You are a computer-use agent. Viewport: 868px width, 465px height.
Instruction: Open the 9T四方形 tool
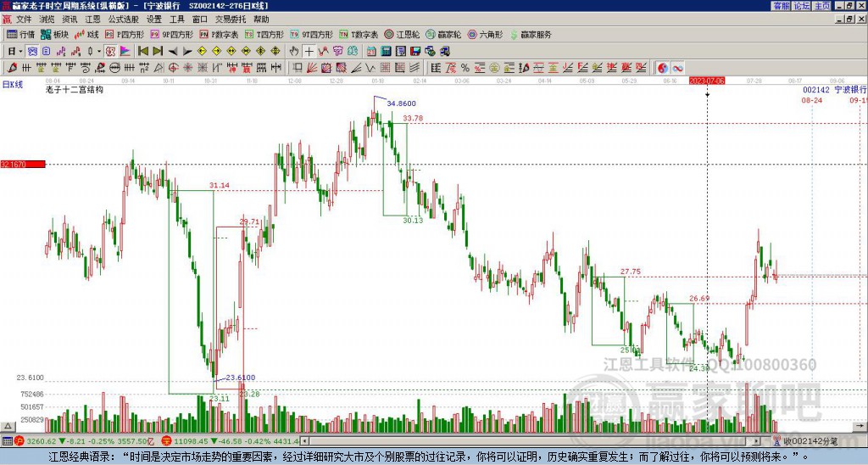click(x=312, y=34)
